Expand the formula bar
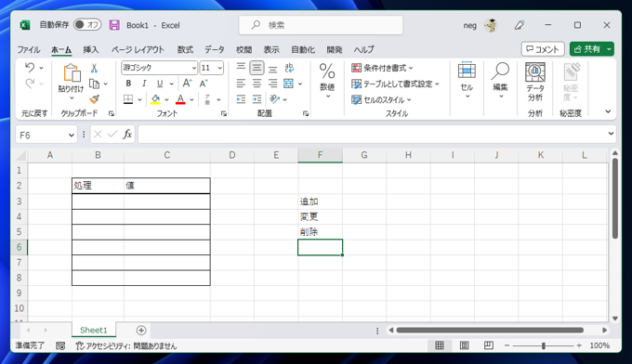This screenshot has width=632, height=364. [x=611, y=134]
